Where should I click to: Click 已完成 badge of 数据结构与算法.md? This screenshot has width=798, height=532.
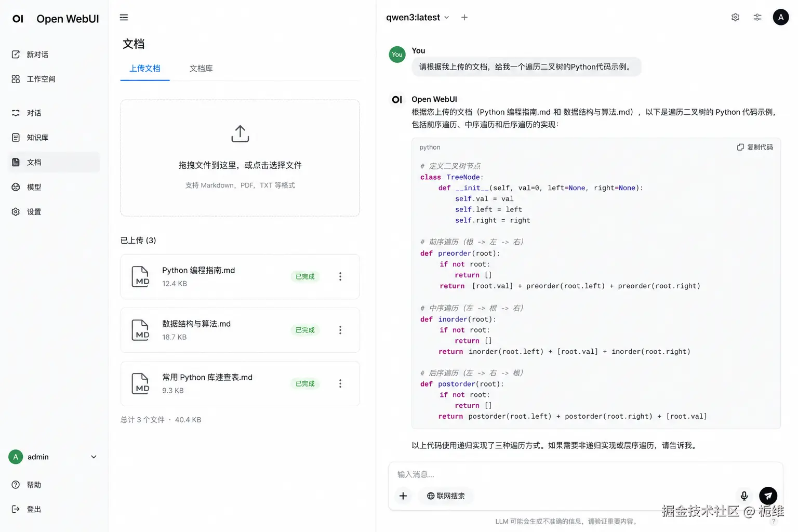305,330
